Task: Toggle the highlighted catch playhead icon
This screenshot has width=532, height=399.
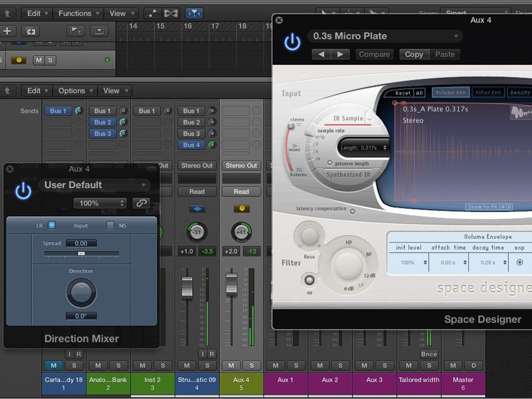Action: click(195, 13)
